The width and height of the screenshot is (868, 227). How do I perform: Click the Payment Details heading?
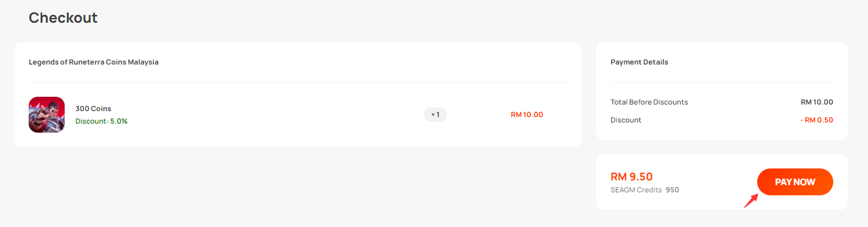639,62
